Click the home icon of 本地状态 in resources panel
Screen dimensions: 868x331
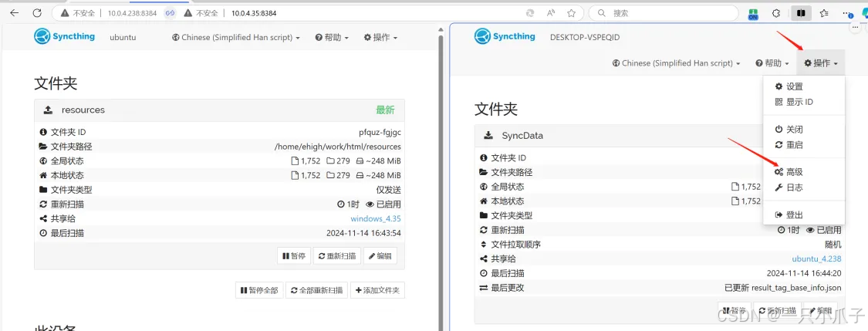[x=43, y=175]
